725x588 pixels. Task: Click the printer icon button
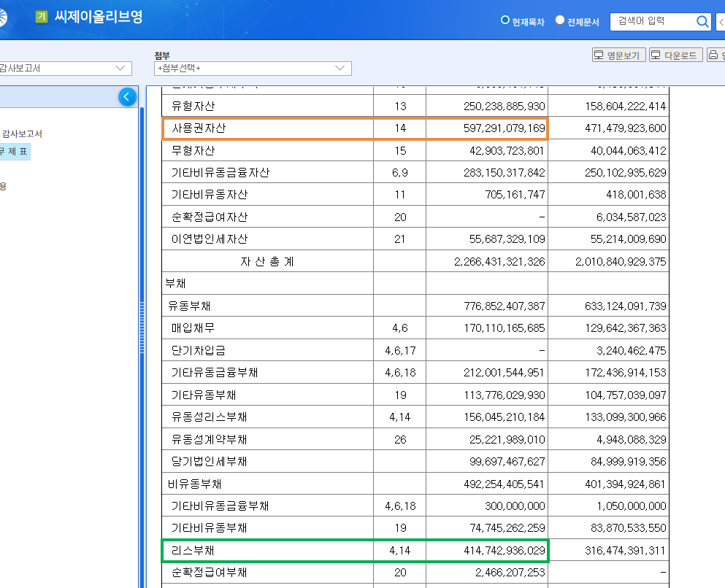click(x=716, y=55)
